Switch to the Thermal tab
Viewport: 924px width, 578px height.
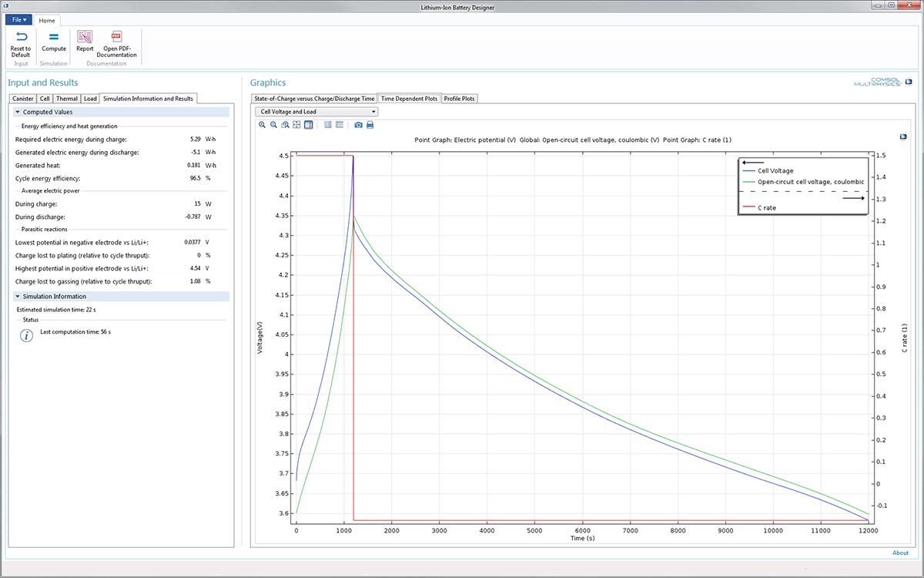click(x=67, y=99)
